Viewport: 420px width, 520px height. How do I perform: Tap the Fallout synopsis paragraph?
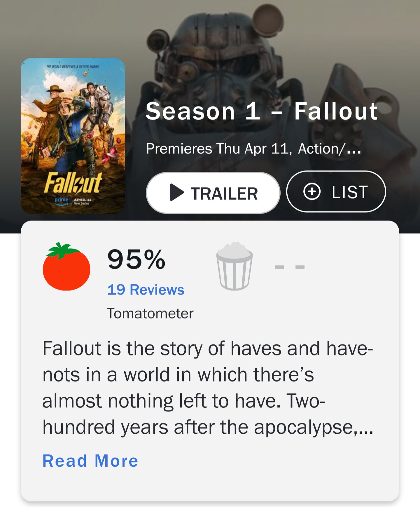[x=207, y=388]
